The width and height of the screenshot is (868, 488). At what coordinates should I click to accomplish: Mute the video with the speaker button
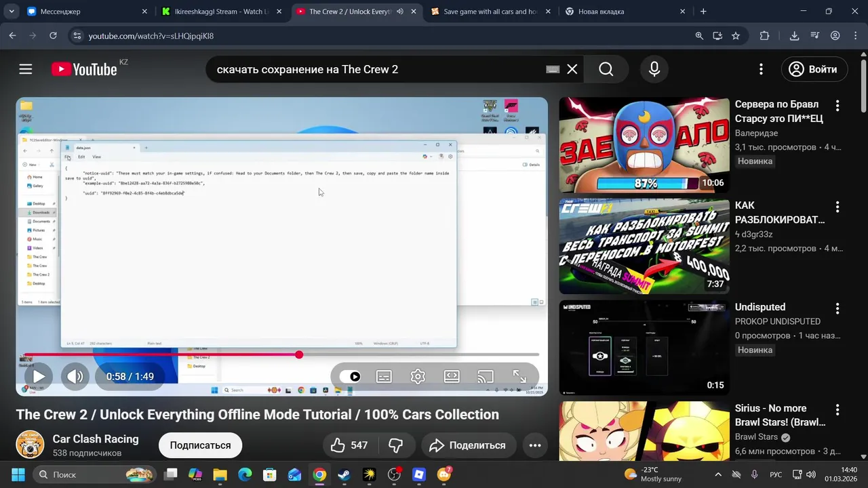pos(75,376)
